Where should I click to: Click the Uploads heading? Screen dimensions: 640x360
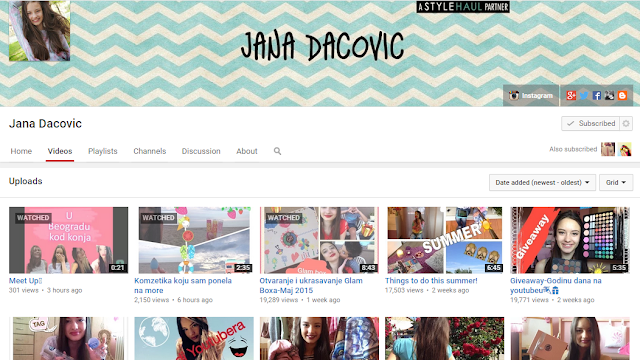26,181
